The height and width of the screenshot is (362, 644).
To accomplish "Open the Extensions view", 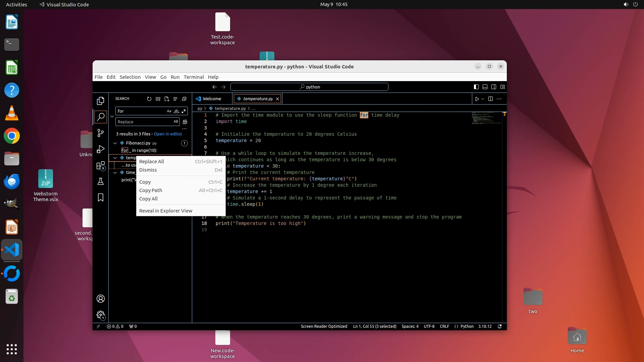I will tap(101, 166).
